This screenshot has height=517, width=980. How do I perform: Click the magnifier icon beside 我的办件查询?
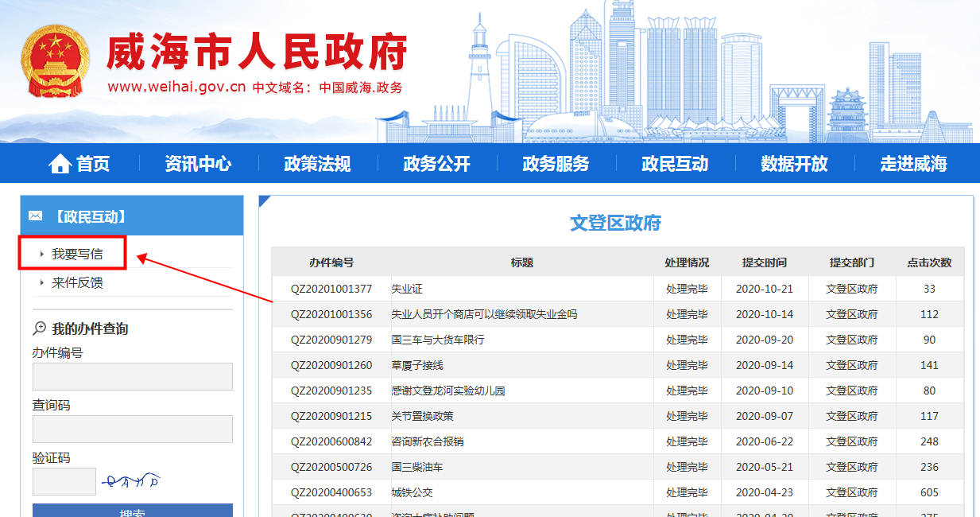(x=39, y=328)
